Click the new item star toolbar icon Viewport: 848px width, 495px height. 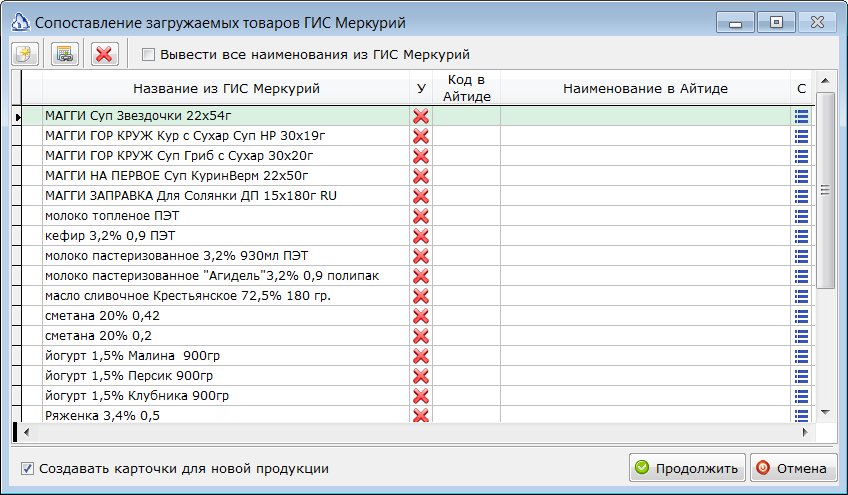pos(25,54)
